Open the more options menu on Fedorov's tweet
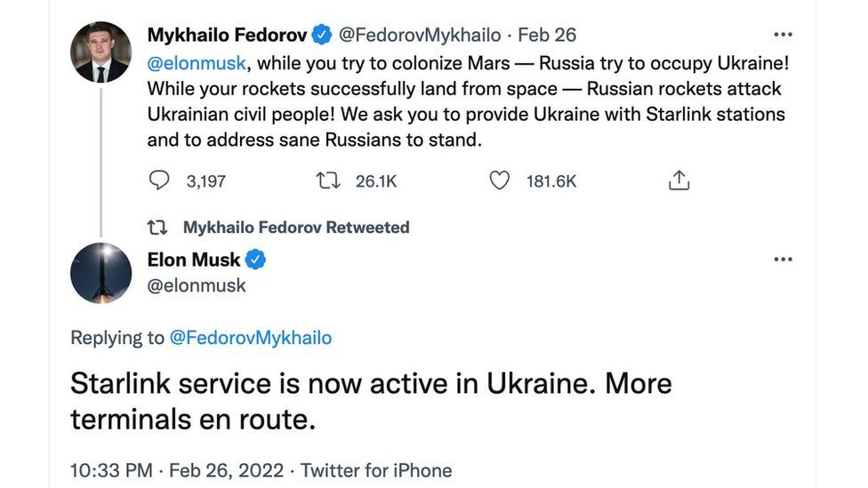The height and width of the screenshot is (488, 868). (783, 36)
